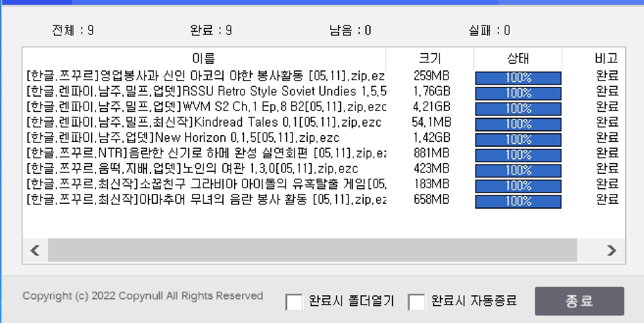
Task: Click the Copynull copyright text
Action: tap(142, 296)
